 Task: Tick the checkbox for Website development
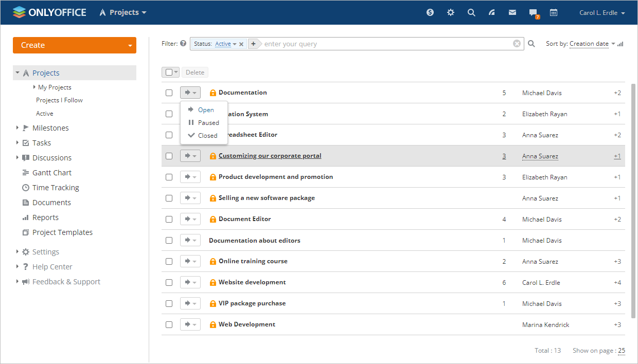169,282
